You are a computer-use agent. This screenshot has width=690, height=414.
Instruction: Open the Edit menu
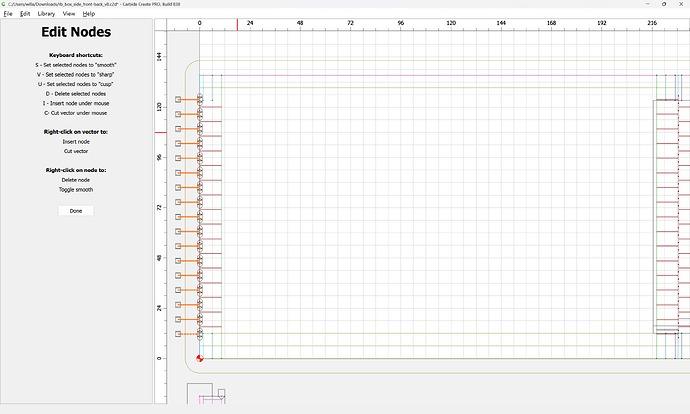click(x=25, y=14)
